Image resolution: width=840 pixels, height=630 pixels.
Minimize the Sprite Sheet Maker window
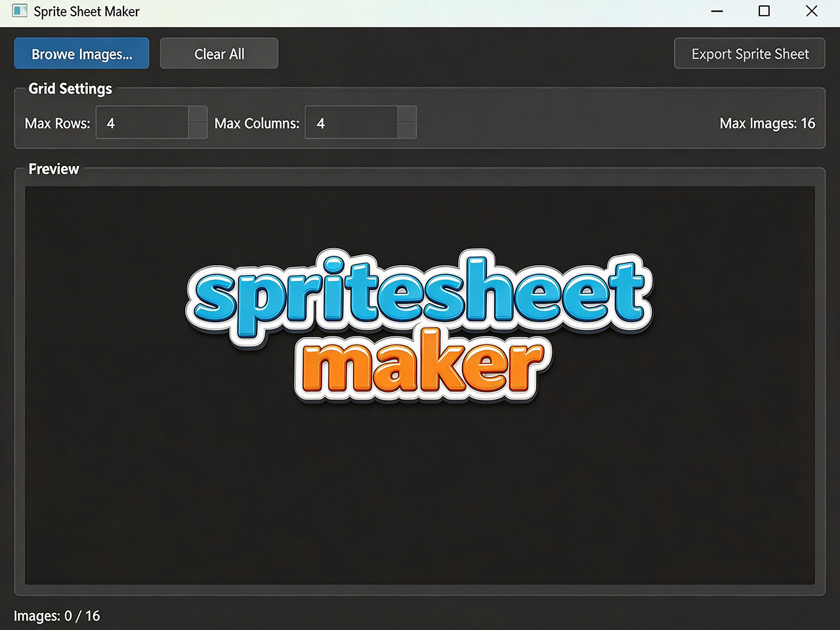click(x=717, y=11)
